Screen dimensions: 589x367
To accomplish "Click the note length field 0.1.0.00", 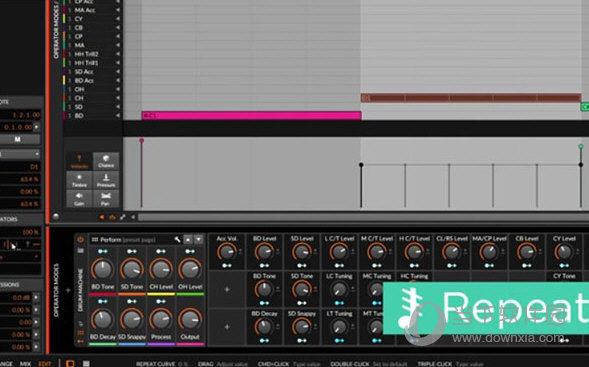I will pos(17,127).
